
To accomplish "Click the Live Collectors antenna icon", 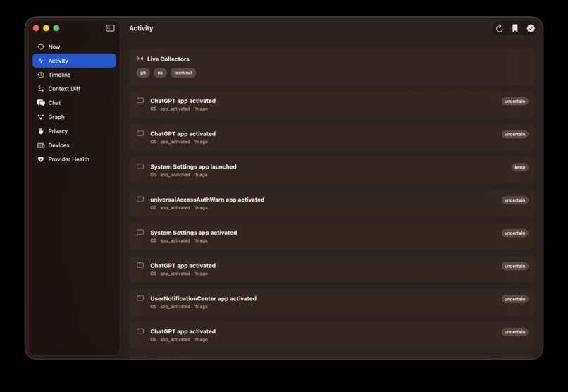I will (140, 59).
